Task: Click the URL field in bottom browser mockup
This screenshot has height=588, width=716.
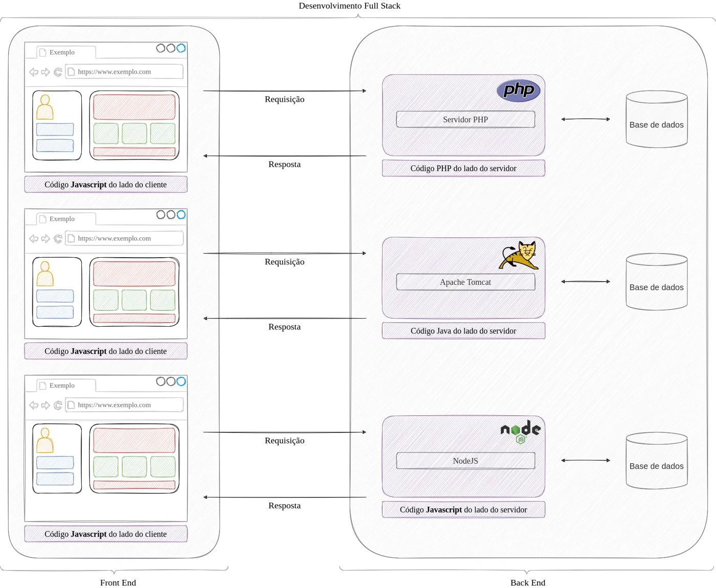Action: pos(124,405)
